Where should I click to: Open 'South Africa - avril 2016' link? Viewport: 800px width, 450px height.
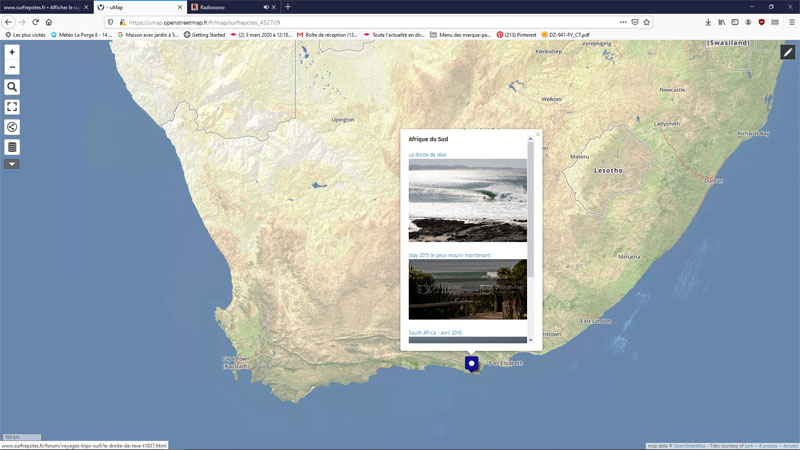click(435, 332)
